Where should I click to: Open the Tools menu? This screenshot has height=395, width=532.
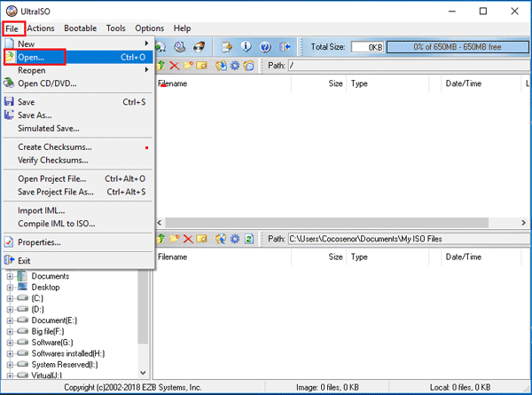[x=115, y=28]
